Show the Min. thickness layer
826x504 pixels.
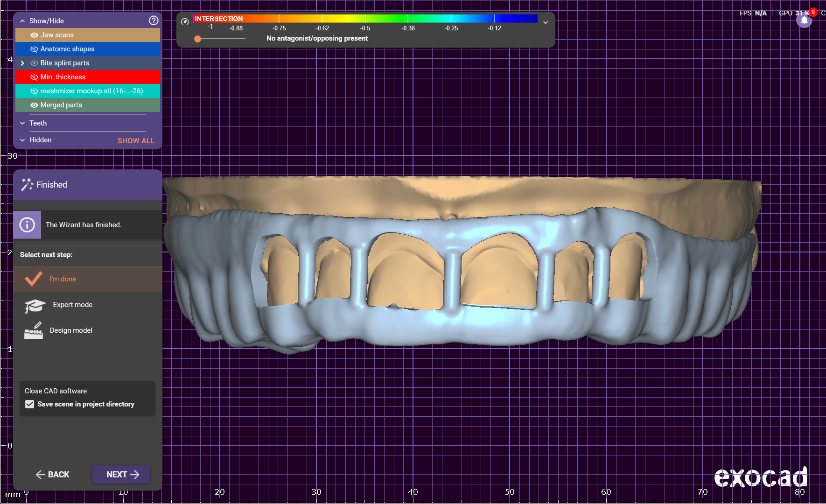pos(34,77)
